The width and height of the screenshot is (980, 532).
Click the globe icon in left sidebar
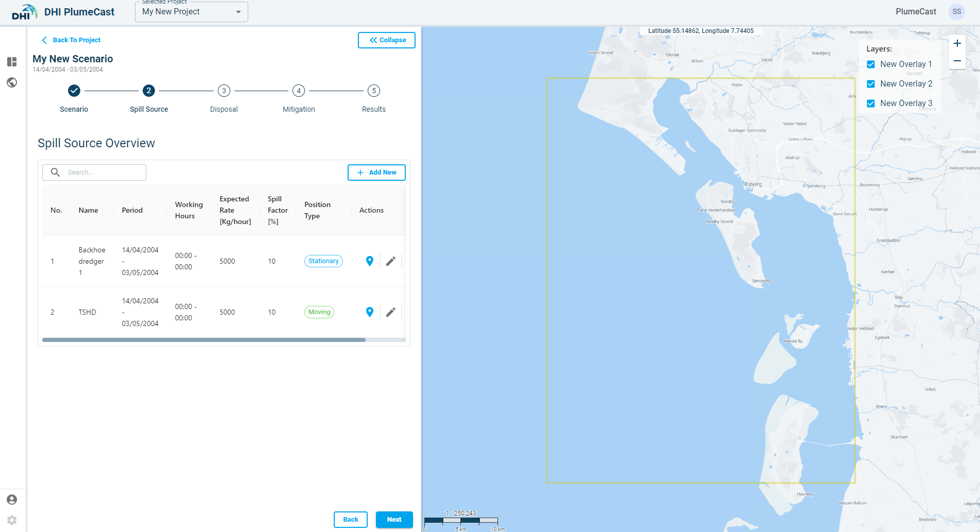point(12,82)
